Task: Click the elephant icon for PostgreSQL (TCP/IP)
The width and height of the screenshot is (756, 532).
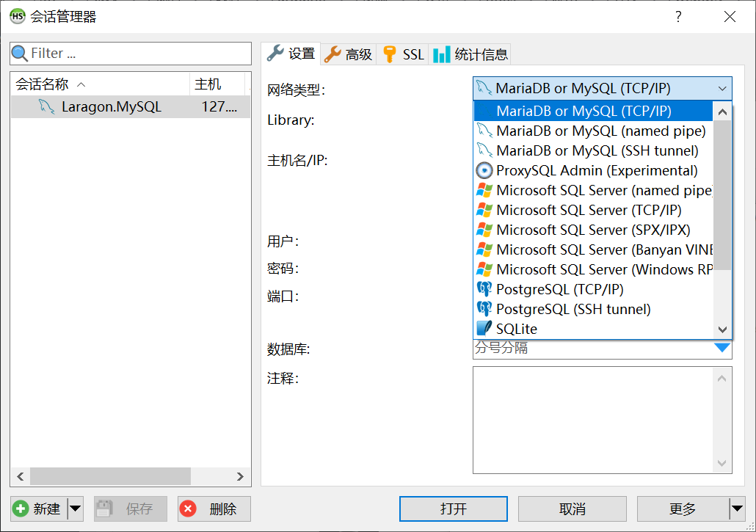Action: 484,289
